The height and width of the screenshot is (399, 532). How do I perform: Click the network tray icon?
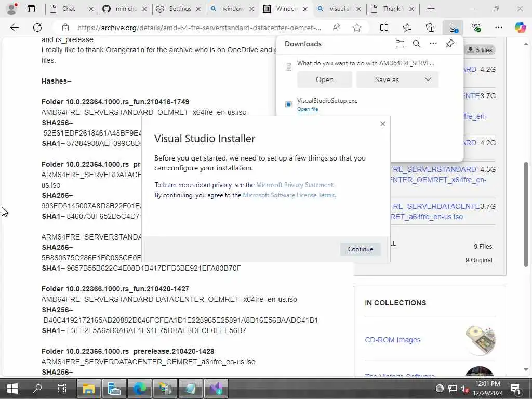[x=453, y=389]
